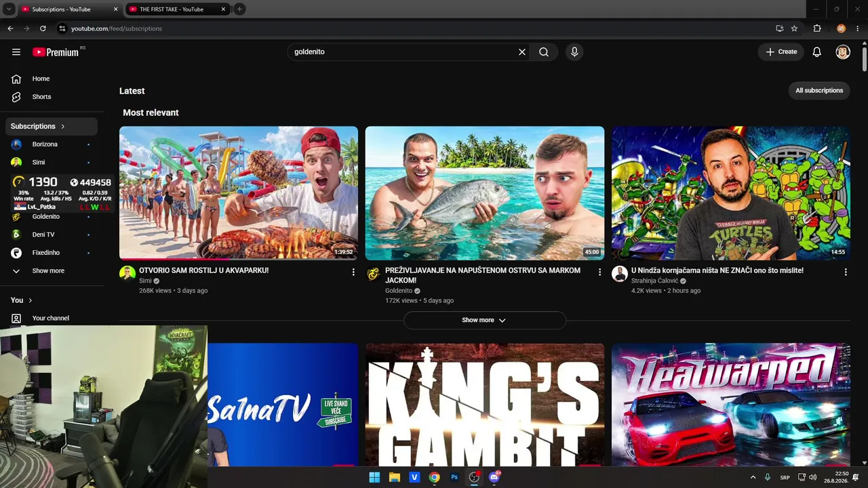Open the account avatar menu
The image size is (868, 488).
pyautogui.click(x=843, y=52)
